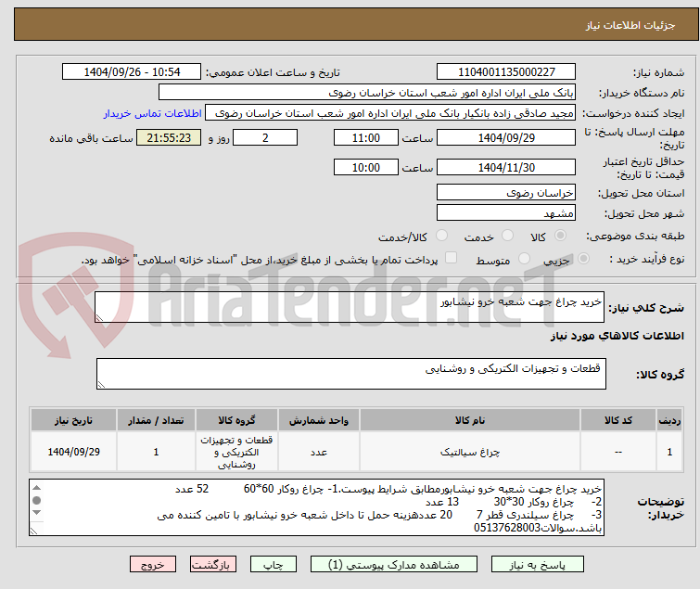Screen dimensions: 700x589
Task: Click the price validity date 1404/11/30 field
Action: pos(506,167)
